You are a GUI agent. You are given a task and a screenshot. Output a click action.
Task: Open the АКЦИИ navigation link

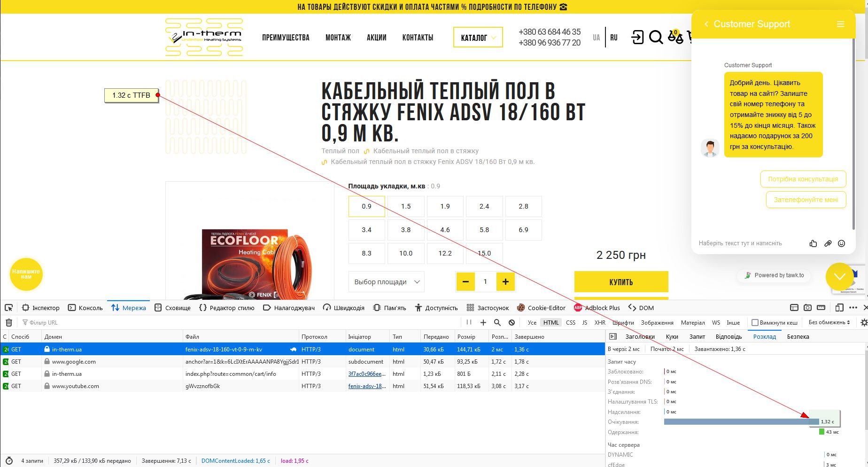(x=376, y=38)
